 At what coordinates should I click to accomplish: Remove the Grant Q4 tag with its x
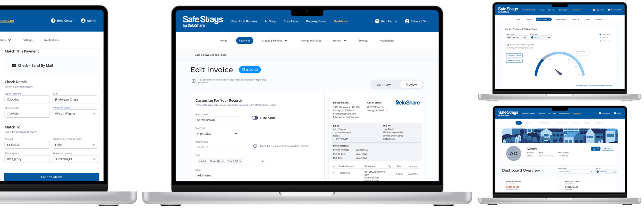click(x=223, y=161)
